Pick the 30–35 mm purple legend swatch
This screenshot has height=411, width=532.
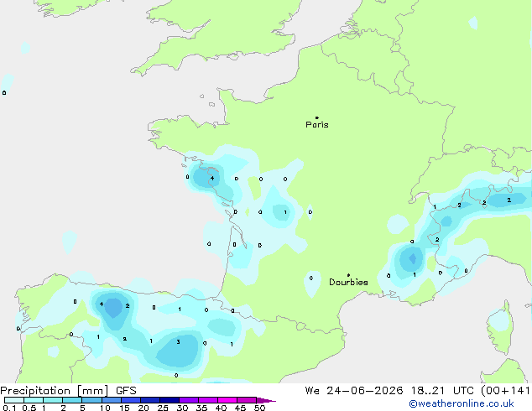tap(189, 400)
